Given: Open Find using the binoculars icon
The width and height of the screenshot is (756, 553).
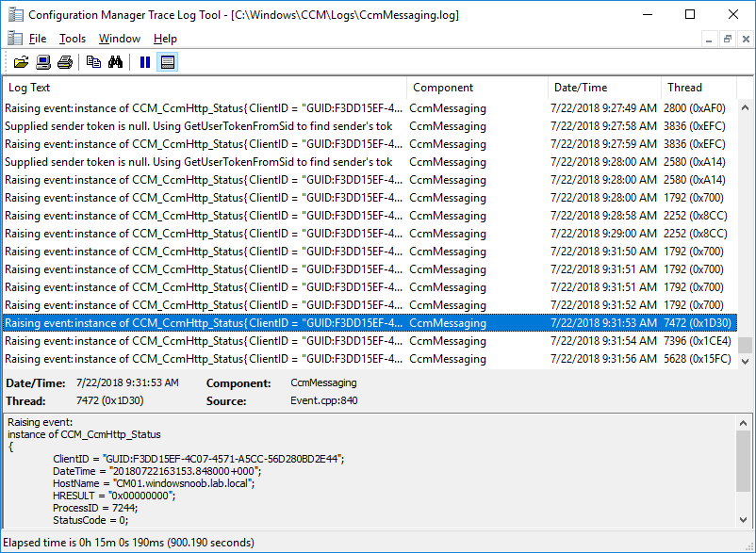Looking at the screenshot, I should pos(115,62).
